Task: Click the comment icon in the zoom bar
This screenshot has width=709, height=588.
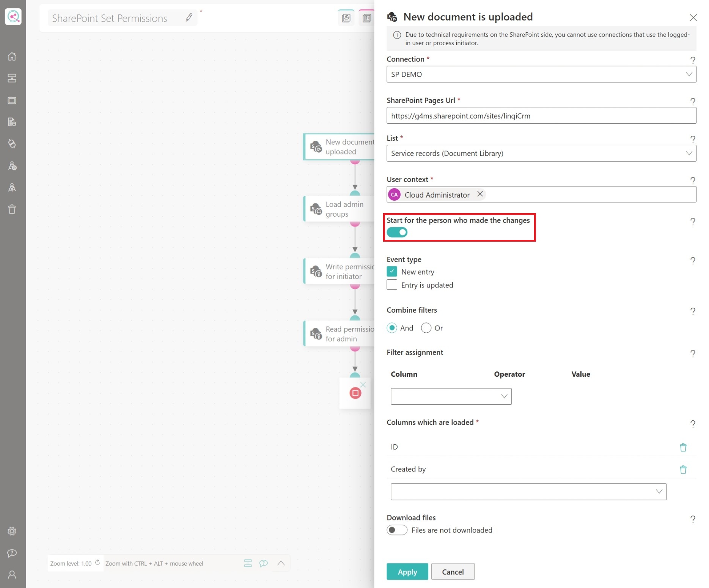Action: 264,563
